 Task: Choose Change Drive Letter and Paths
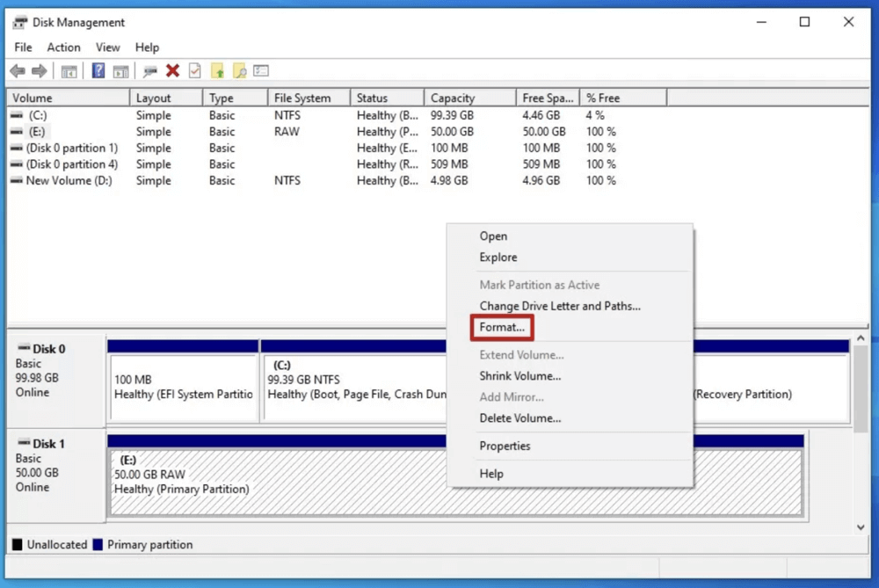click(560, 306)
